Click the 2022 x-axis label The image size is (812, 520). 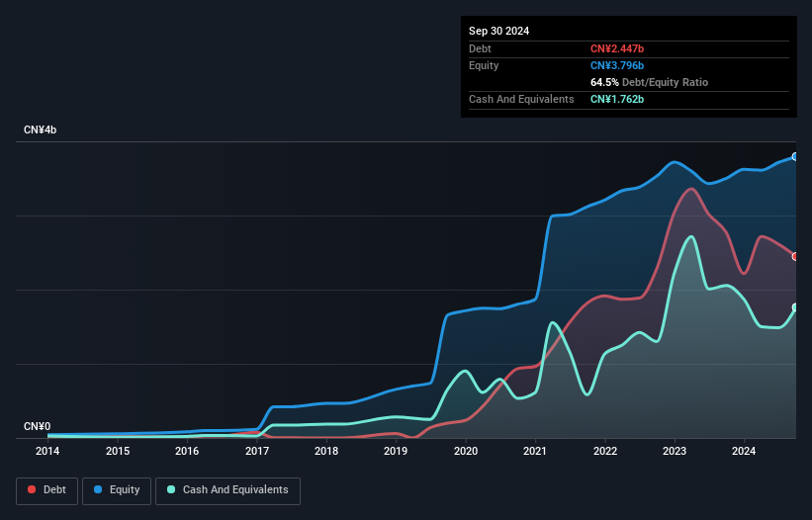point(605,451)
